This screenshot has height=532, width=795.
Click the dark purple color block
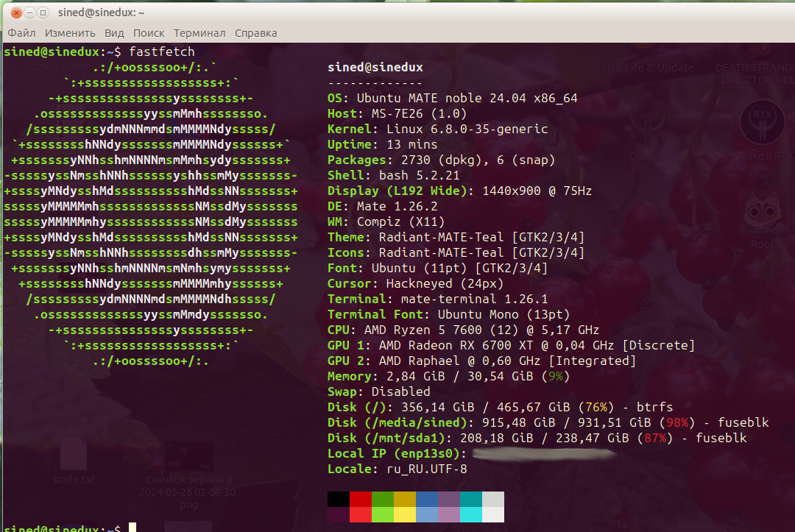(x=449, y=499)
